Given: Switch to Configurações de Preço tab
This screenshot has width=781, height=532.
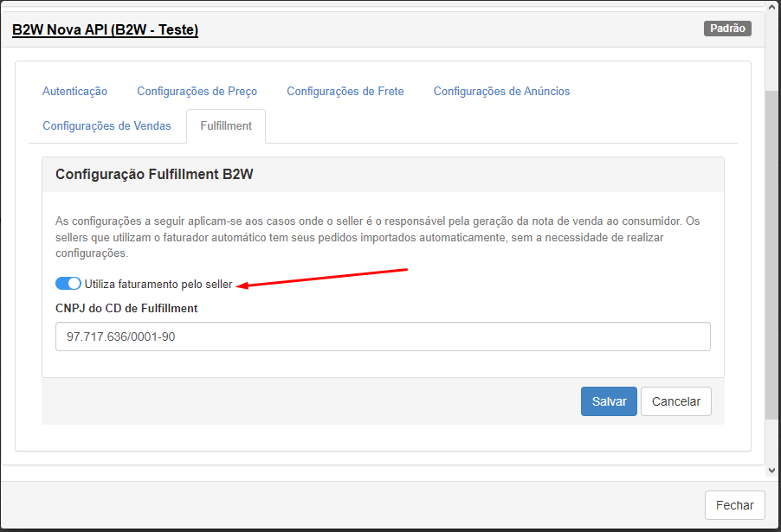Looking at the screenshot, I should (197, 91).
